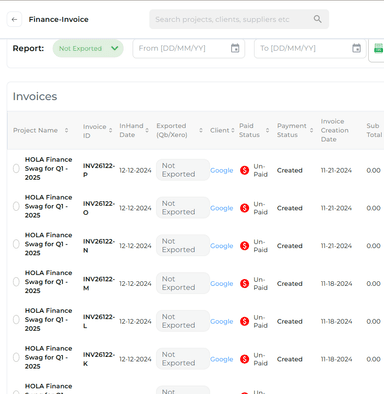Image resolution: width=384 pixels, height=394 pixels.
Task: Click the Finance-Invoice page title
Action: click(59, 19)
